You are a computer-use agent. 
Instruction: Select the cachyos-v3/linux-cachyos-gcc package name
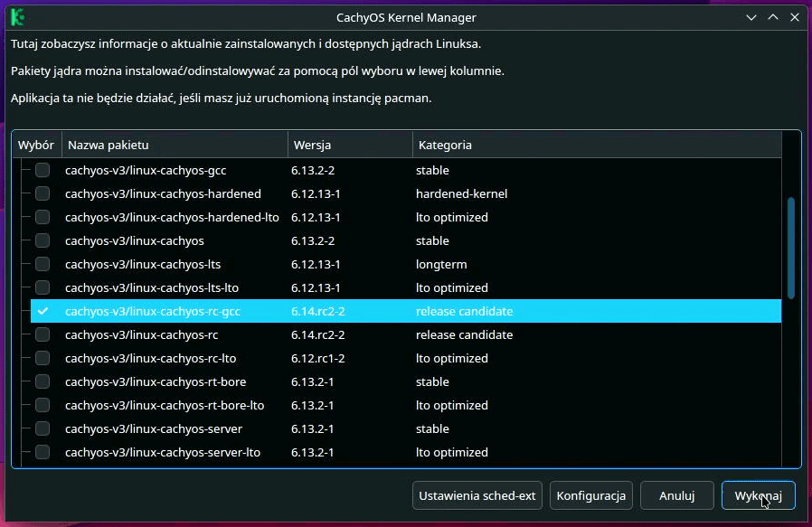pyautogui.click(x=146, y=170)
